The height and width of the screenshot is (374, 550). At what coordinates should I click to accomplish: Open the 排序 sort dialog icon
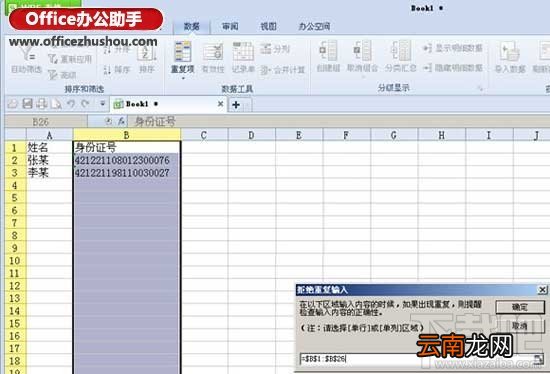pyautogui.click(x=147, y=53)
